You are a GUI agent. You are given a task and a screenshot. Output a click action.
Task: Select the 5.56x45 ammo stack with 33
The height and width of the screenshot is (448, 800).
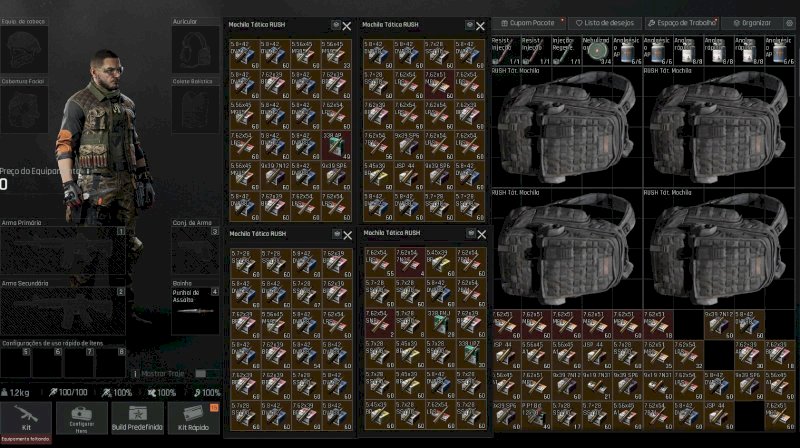pyautogui.click(x=336, y=54)
